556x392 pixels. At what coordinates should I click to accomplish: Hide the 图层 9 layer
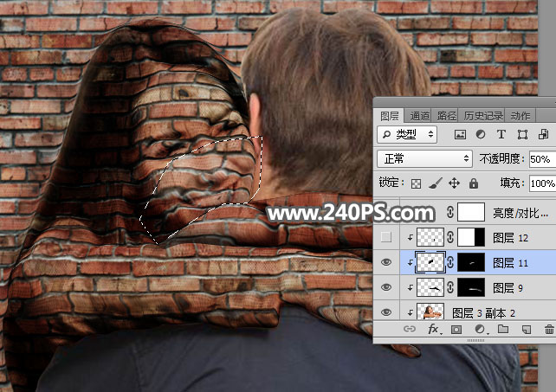click(386, 287)
